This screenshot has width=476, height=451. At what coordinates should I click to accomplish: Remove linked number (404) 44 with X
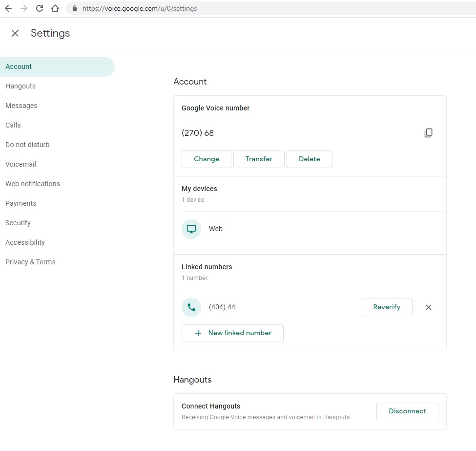pos(428,307)
